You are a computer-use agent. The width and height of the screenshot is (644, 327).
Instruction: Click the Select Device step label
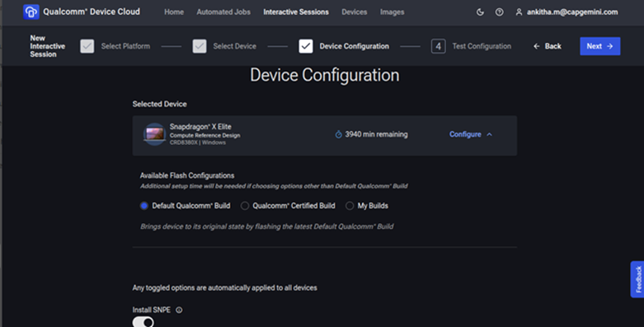click(234, 46)
